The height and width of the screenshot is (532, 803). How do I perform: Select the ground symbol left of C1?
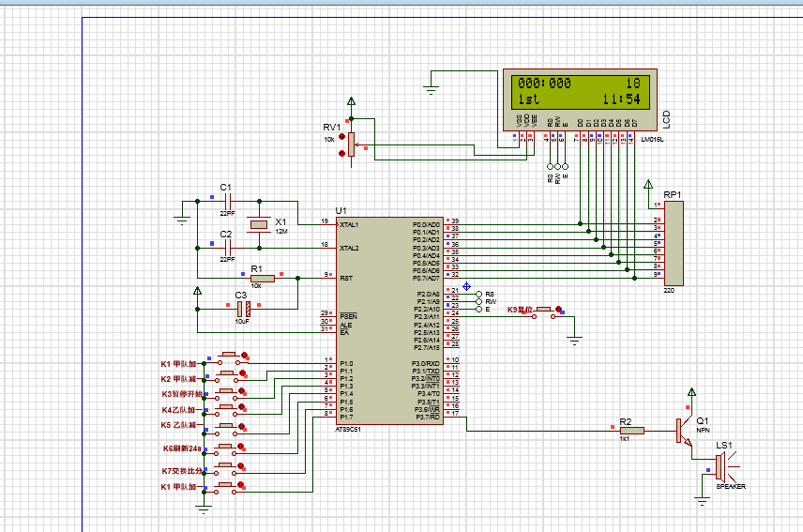point(182,220)
